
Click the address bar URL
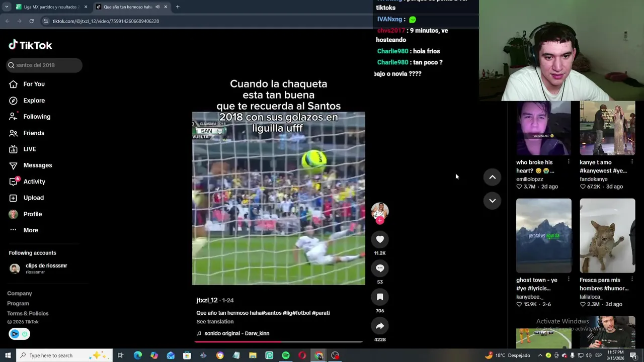tap(106, 21)
